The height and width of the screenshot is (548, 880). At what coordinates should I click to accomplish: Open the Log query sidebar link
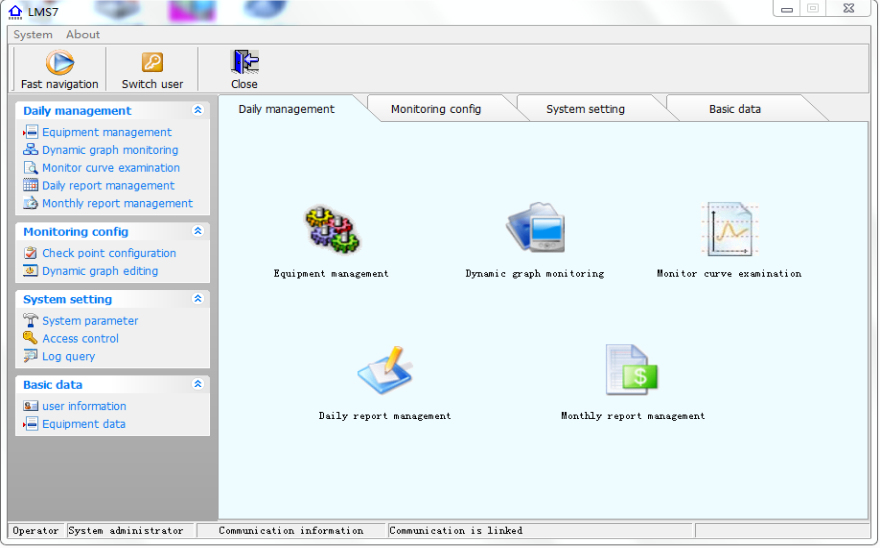click(68, 356)
